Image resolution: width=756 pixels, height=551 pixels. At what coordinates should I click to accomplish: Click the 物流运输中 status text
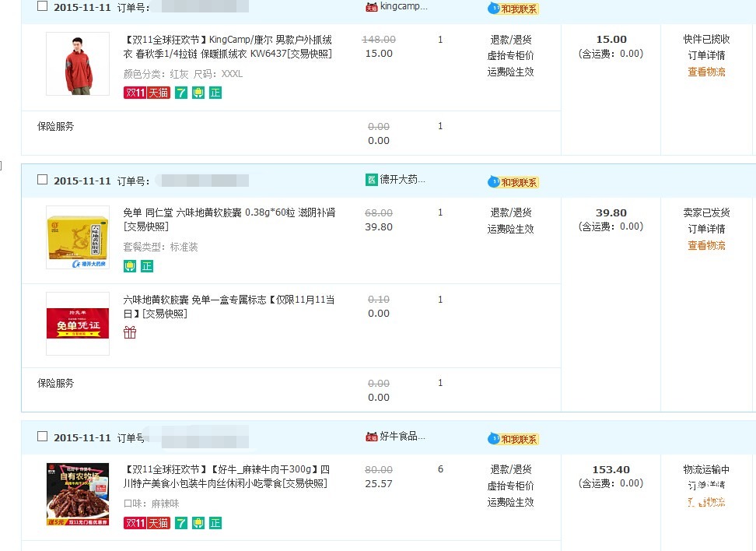coord(706,469)
